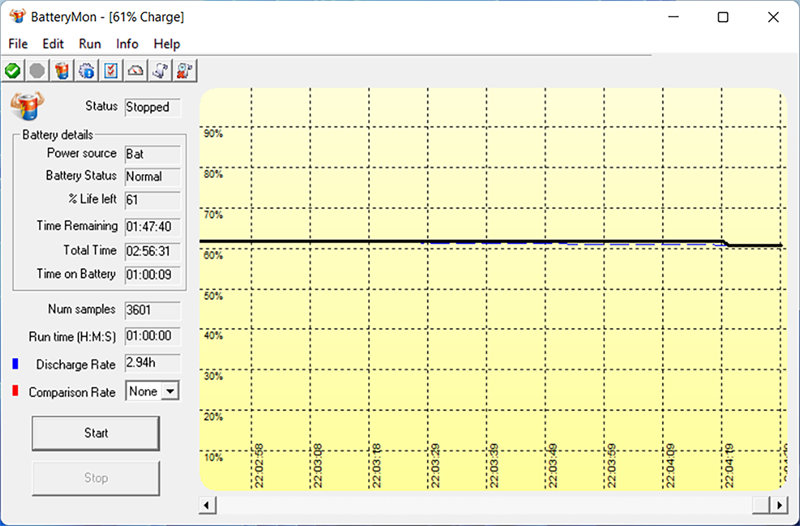The width and height of the screenshot is (800, 526).
Task: Click the Battery details group label
Action: [58, 135]
